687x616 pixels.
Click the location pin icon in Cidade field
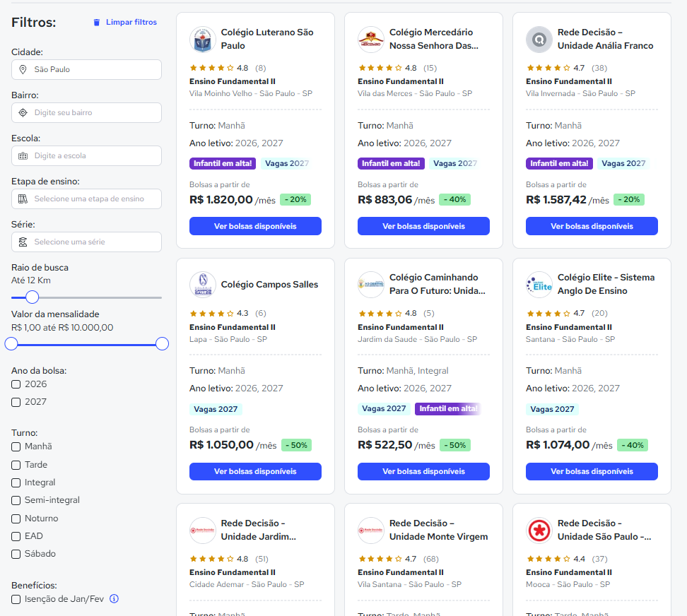[23, 70]
